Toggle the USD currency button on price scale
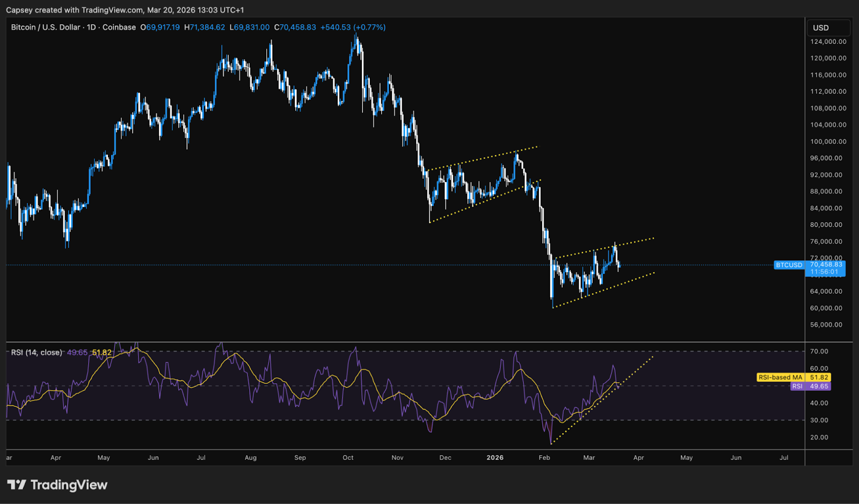859x504 pixels. click(828, 27)
